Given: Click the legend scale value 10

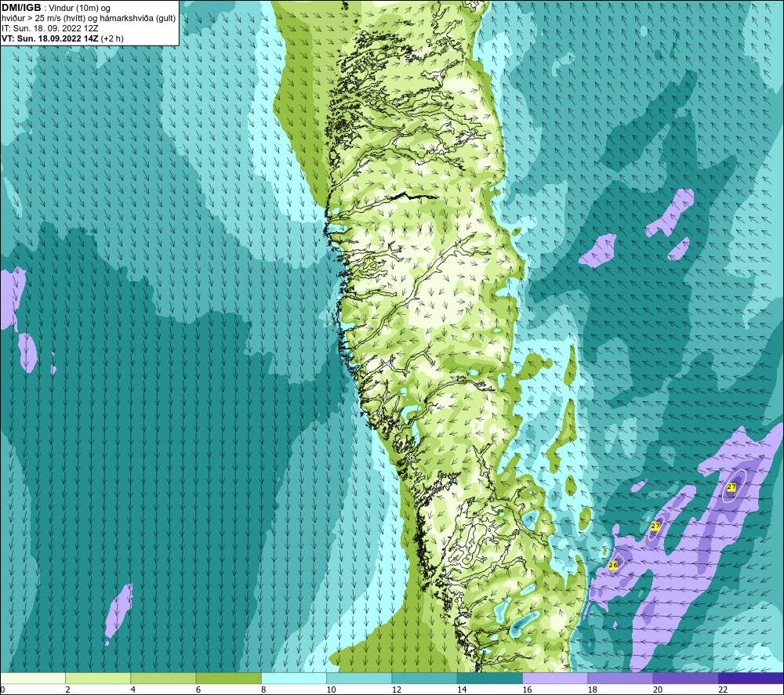Looking at the screenshot, I should [x=331, y=690].
